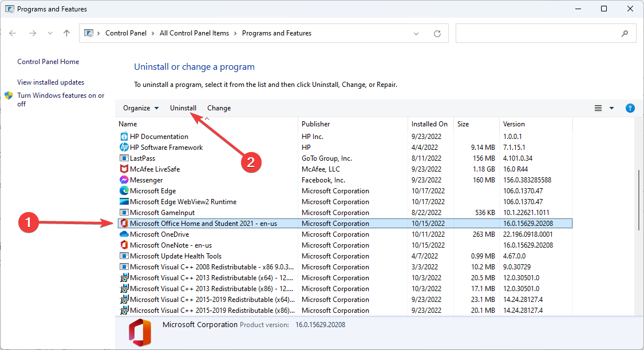Expand chevron after Control Panel breadcrumb
The height and width of the screenshot is (350, 644).
[153, 33]
